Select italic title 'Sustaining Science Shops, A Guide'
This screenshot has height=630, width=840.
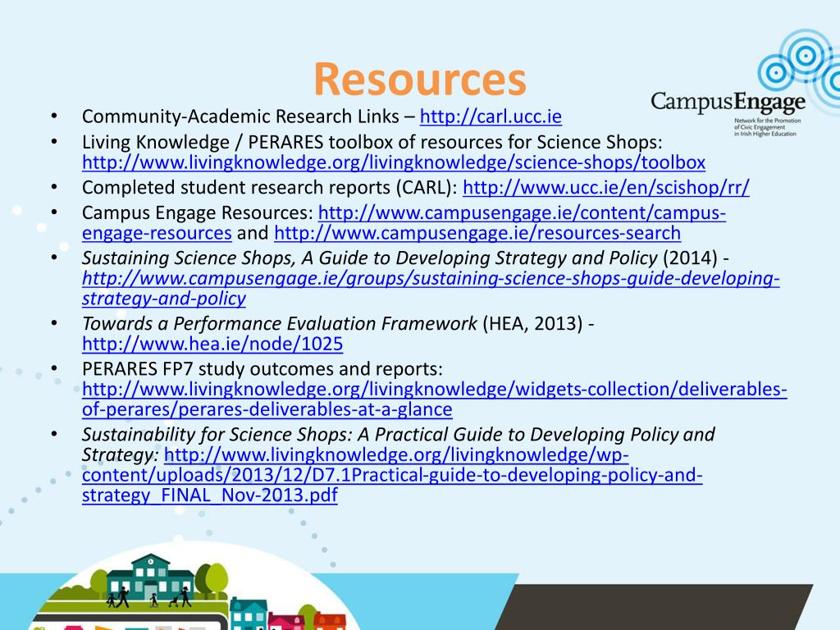pos(226,258)
